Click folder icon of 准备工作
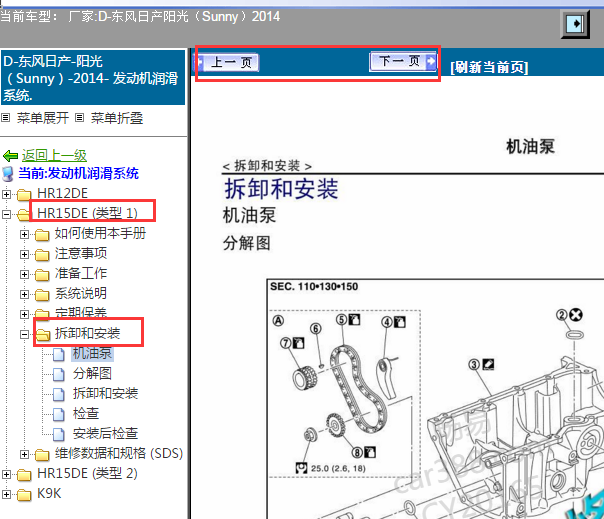The image size is (604, 519). click(42, 275)
